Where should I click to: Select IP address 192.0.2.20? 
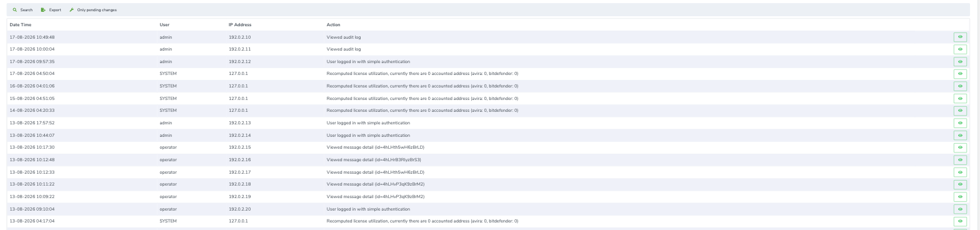[239, 209]
